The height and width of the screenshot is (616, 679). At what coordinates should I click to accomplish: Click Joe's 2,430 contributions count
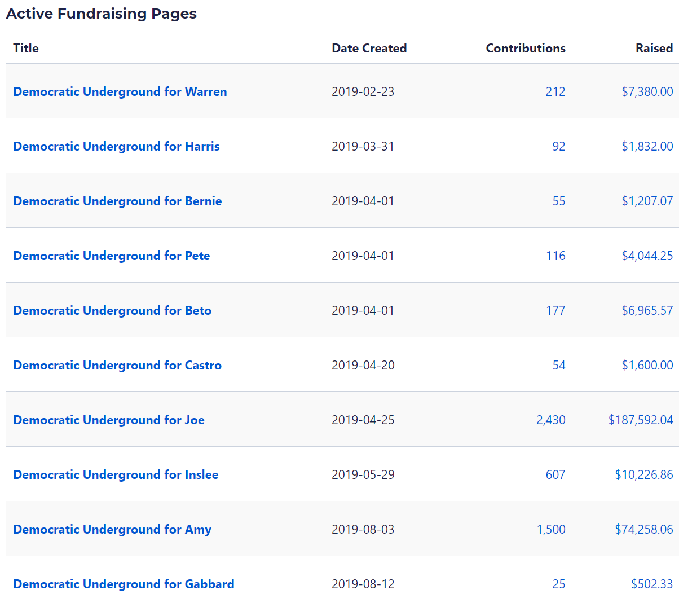coord(551,420)
